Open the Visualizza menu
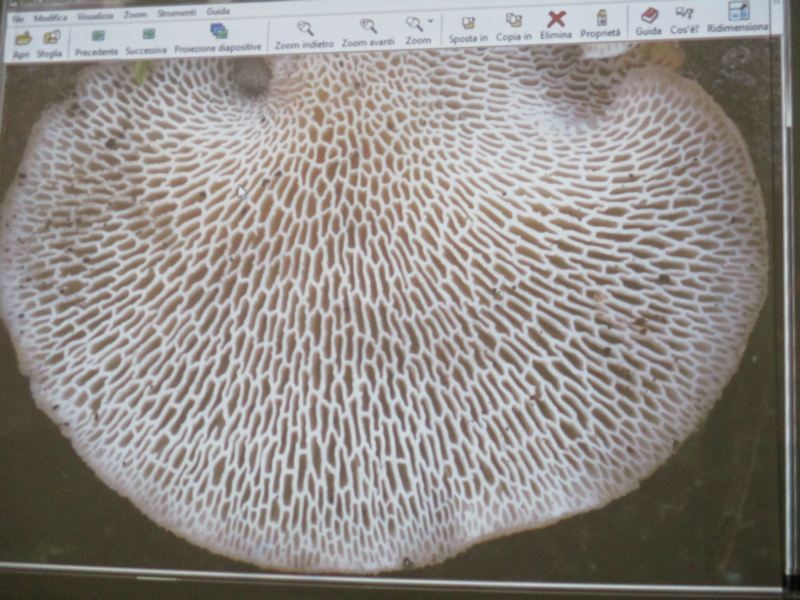Image resolution: width=800 pixels, height=600 pixels. (x=95, y=16)
